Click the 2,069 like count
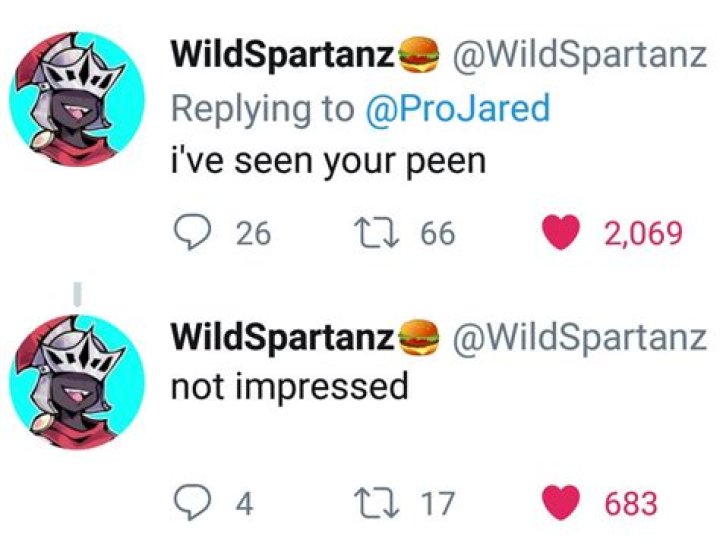 [643, 233]
